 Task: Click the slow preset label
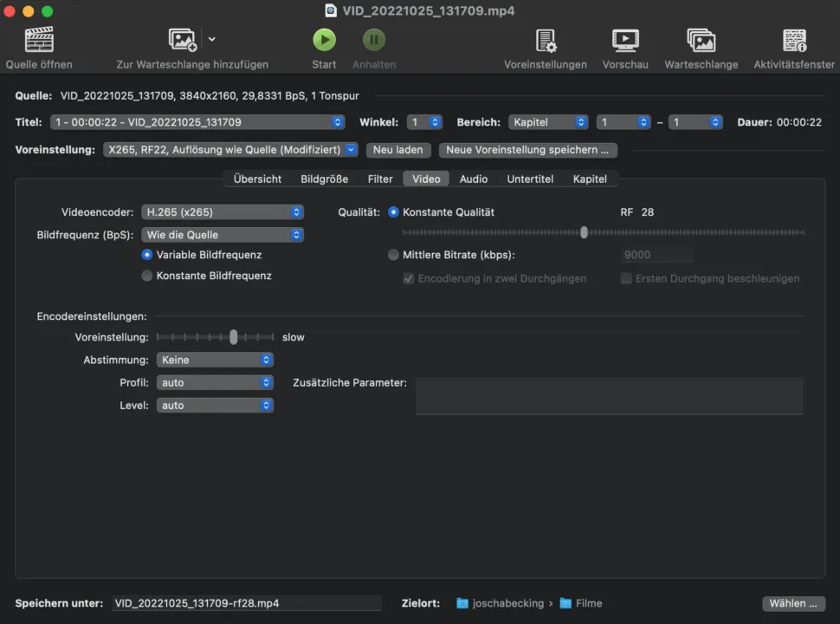[293, 337]
